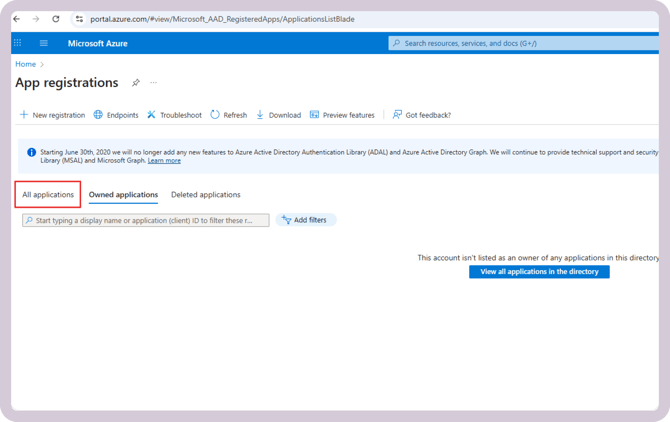670x422 pixels.
Task: Open Endpoints from the toolbar
Action: tap(116, 115)
